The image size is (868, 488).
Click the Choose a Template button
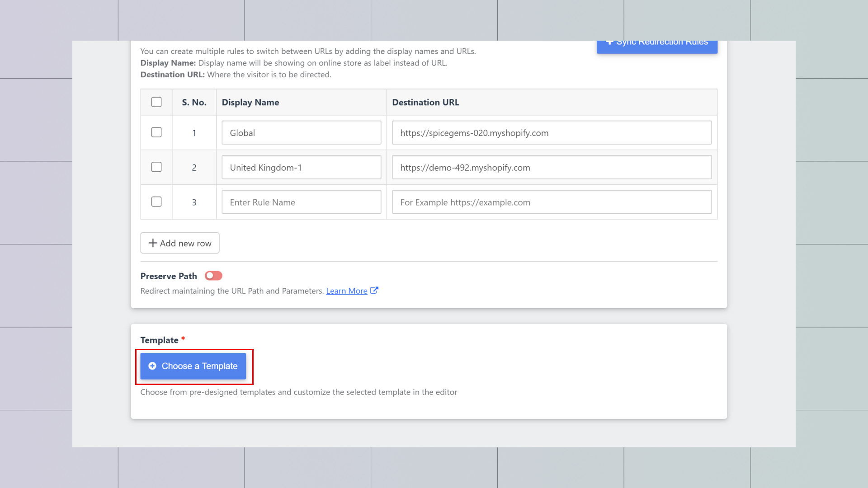[193, 366]
